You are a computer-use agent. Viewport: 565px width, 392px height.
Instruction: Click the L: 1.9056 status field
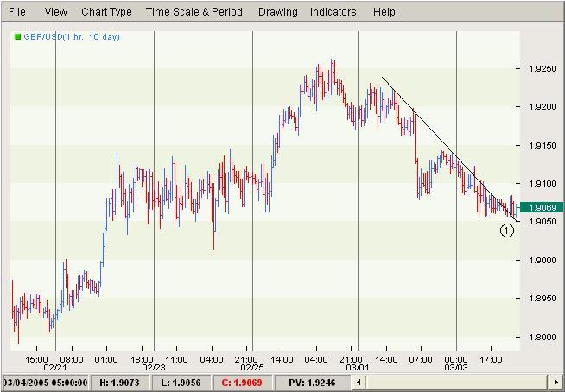181,383
